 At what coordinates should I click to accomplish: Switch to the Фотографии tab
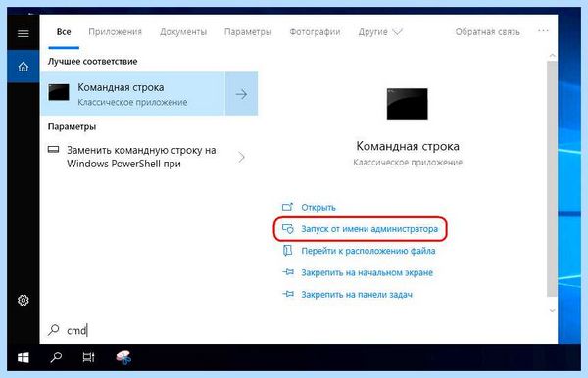click(x=315, y=32)
